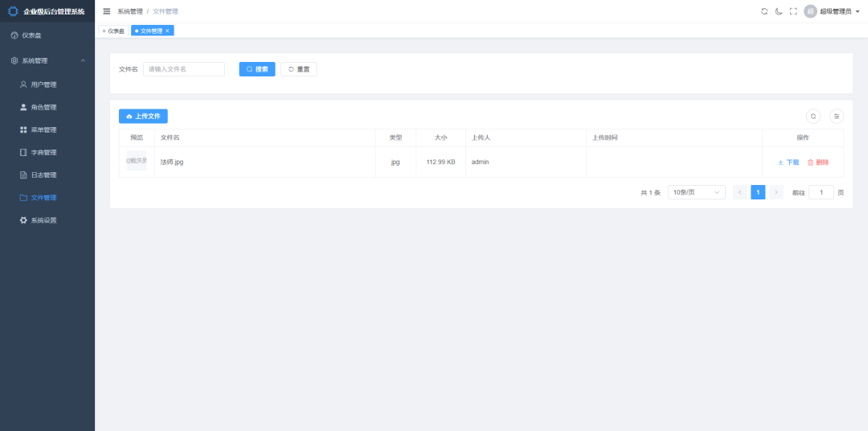
Task: Enter fullscreen using the header icon
Action: click(793, 11)
